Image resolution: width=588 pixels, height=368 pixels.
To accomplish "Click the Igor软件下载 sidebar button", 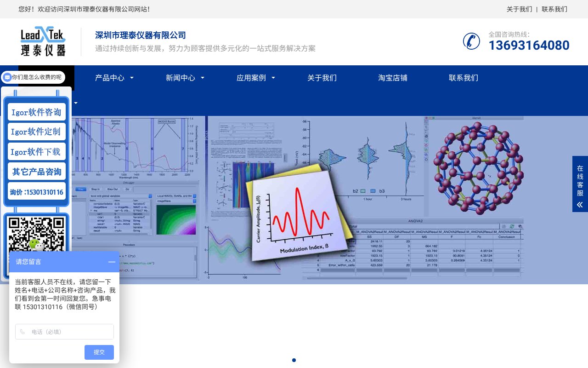I will [x=36, y=151].
